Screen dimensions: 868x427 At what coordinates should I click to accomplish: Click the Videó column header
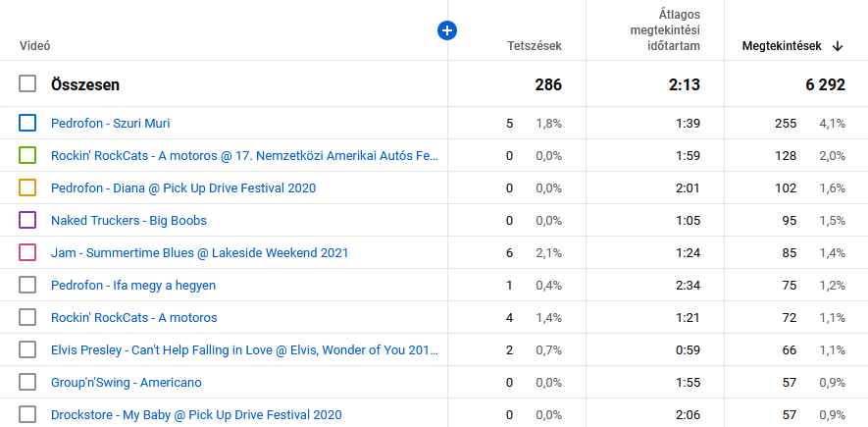[x=35, y=46]
